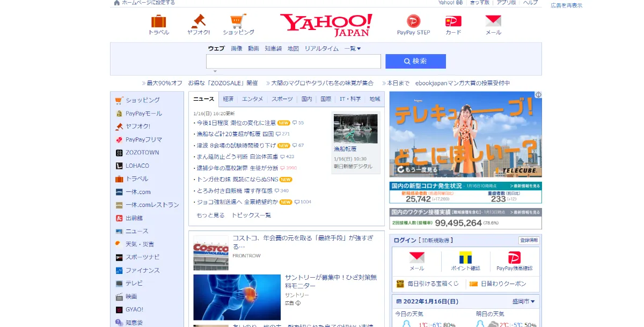
Task: Switch search to リアルタイム category
Action: 321,48
